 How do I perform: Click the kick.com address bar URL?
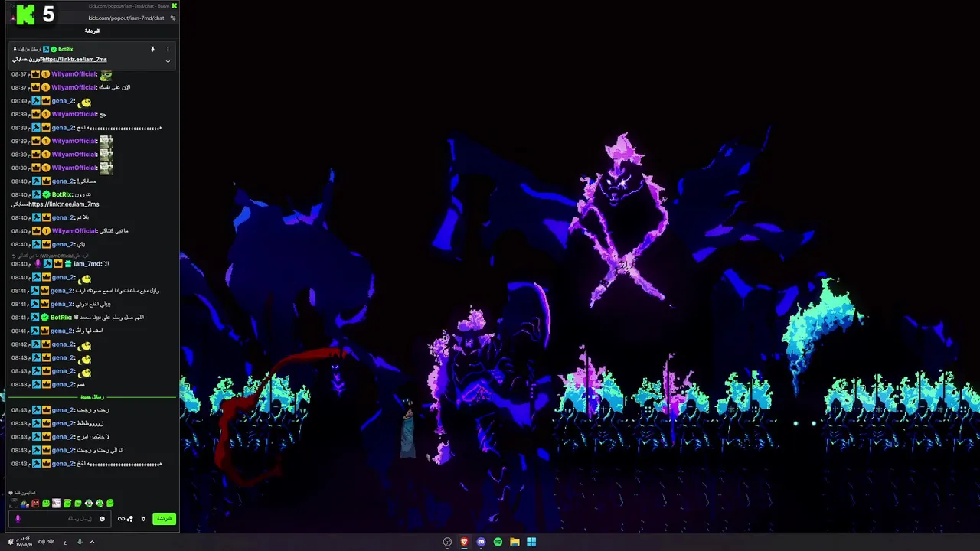click(x=126, y=18)
